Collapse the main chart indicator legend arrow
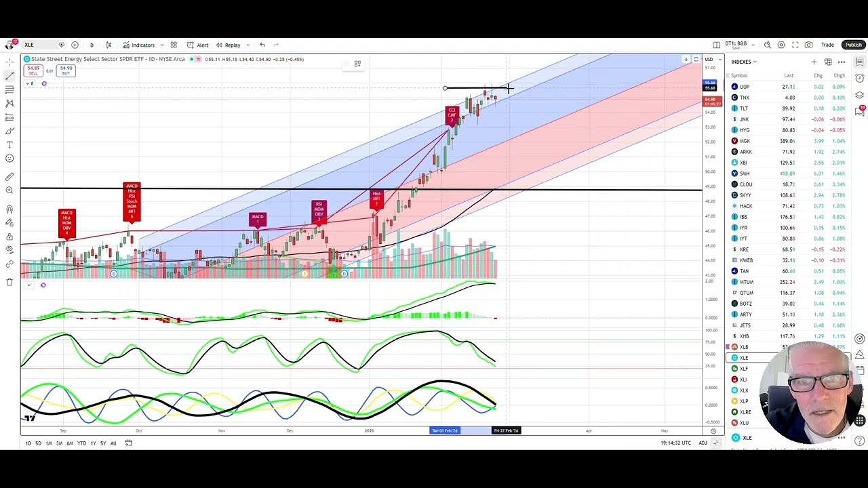 [28, 83]
